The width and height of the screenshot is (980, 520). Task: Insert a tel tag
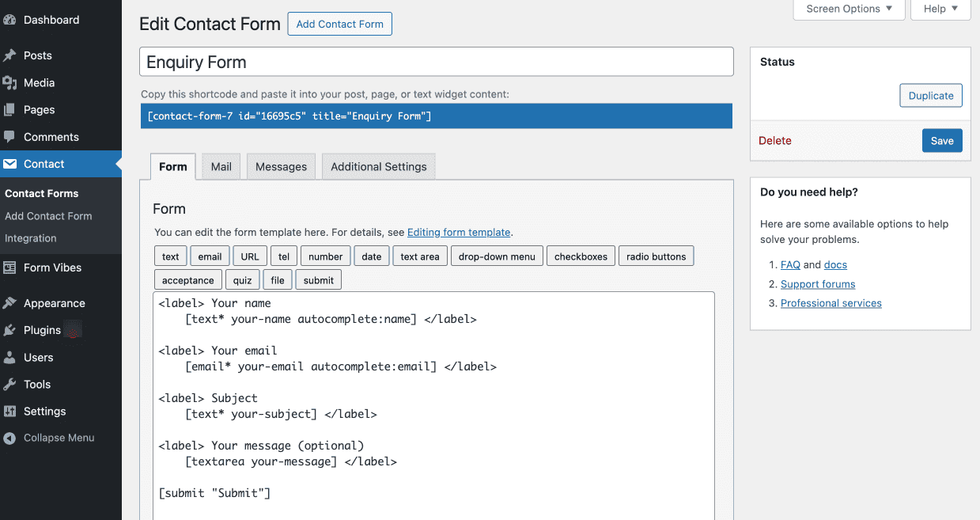[x=284, y=256]
